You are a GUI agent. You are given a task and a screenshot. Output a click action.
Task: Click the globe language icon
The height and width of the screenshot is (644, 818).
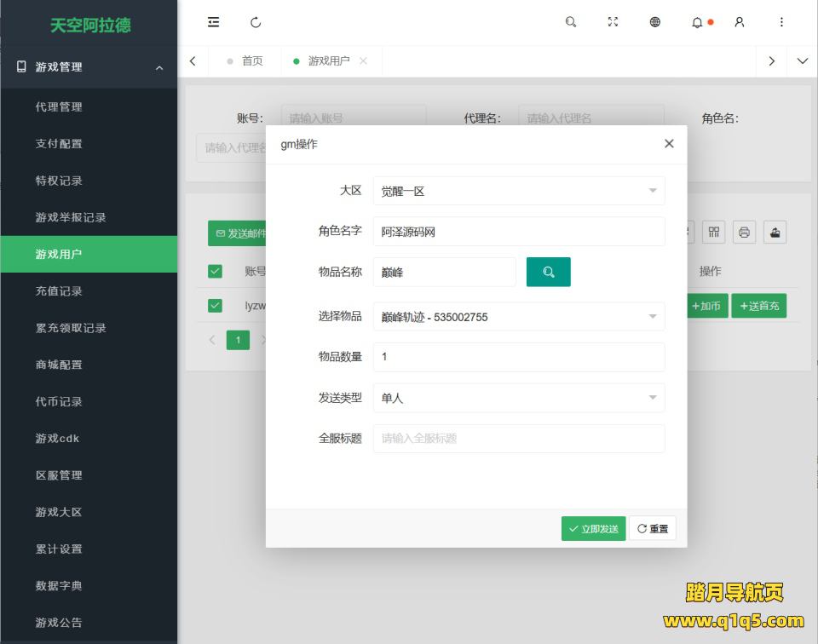(654, 22)
